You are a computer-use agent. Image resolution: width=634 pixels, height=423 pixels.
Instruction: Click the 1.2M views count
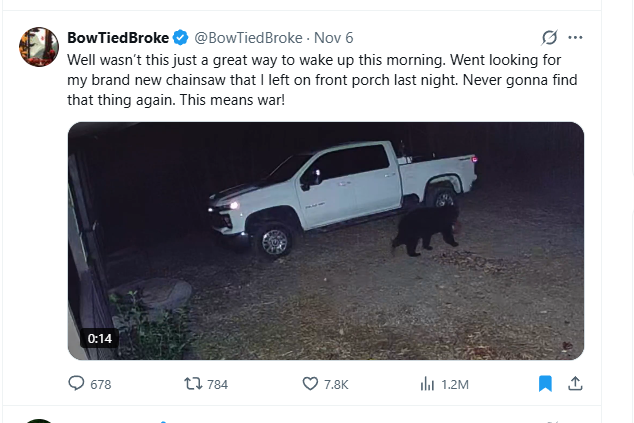coord(455,385)
